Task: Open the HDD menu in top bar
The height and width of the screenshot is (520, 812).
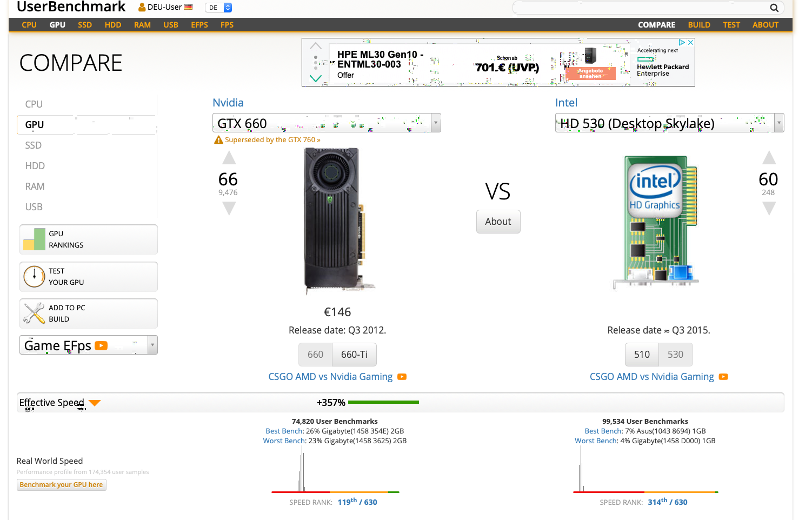Action: 113,25
